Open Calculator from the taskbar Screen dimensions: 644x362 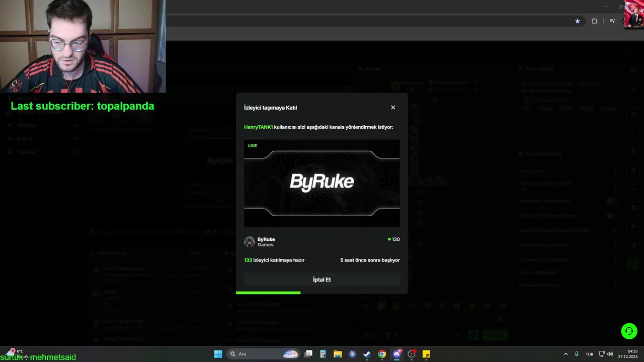pyautogui.click(x=323, y=354)
